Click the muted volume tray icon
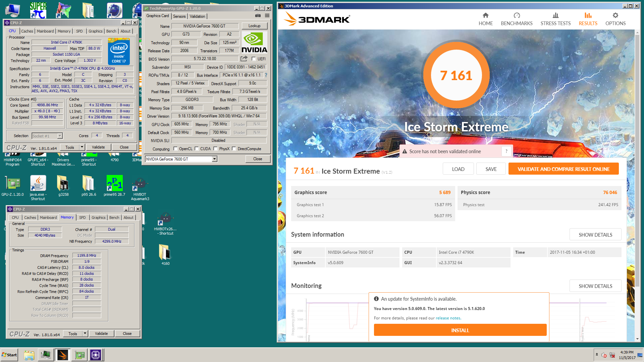The height and width of the screenshot is (362, 644). point(604,355)
